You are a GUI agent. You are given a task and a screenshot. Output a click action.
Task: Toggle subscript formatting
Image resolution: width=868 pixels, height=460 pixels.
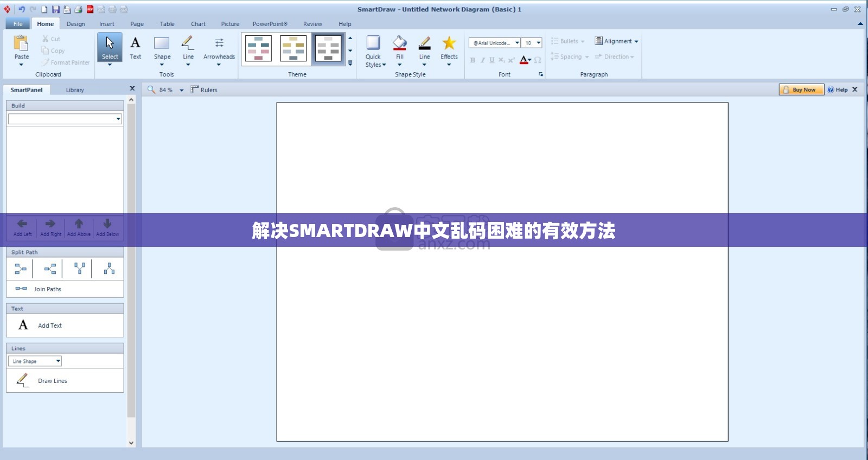click(x=502, y=60)
